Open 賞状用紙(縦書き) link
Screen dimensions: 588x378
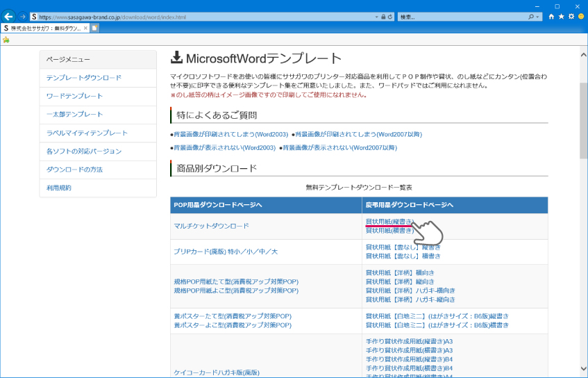[x=390, y=222]
